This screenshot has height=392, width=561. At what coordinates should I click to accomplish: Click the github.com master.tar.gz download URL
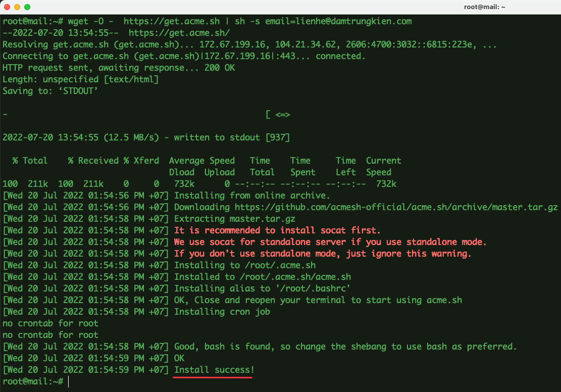click(x=396, y=207)
